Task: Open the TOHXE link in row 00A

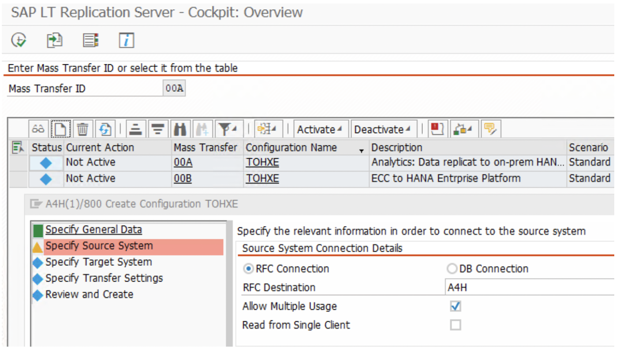Action: coord(262,163)
